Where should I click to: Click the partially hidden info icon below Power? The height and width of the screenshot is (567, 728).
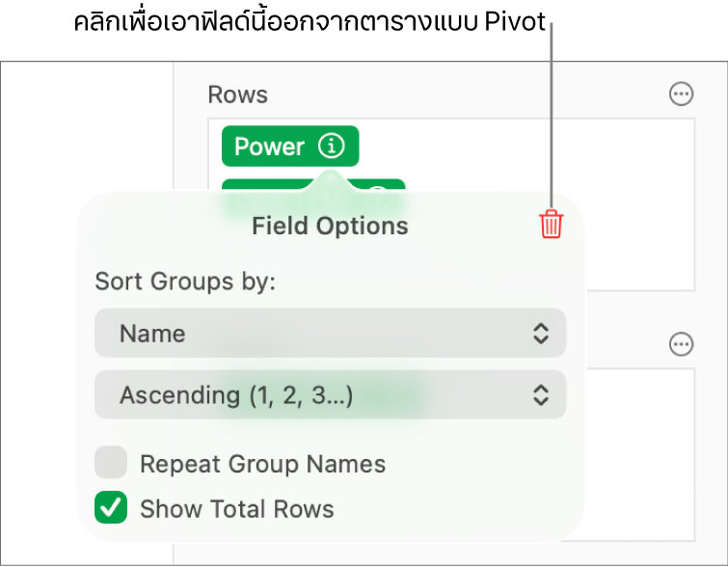(x=379, y=187)
